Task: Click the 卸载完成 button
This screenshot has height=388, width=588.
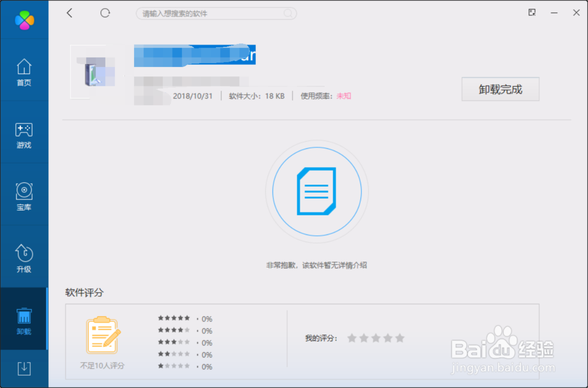Action: pos(500,89)
